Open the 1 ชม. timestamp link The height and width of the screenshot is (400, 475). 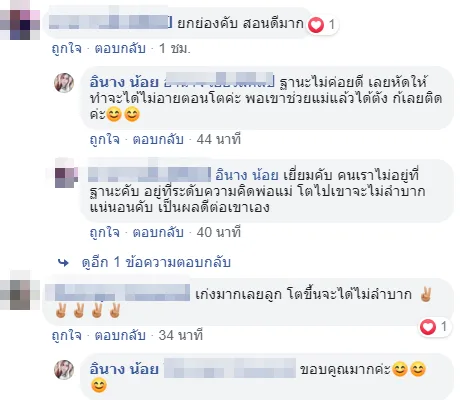click(x=175, y=49)
